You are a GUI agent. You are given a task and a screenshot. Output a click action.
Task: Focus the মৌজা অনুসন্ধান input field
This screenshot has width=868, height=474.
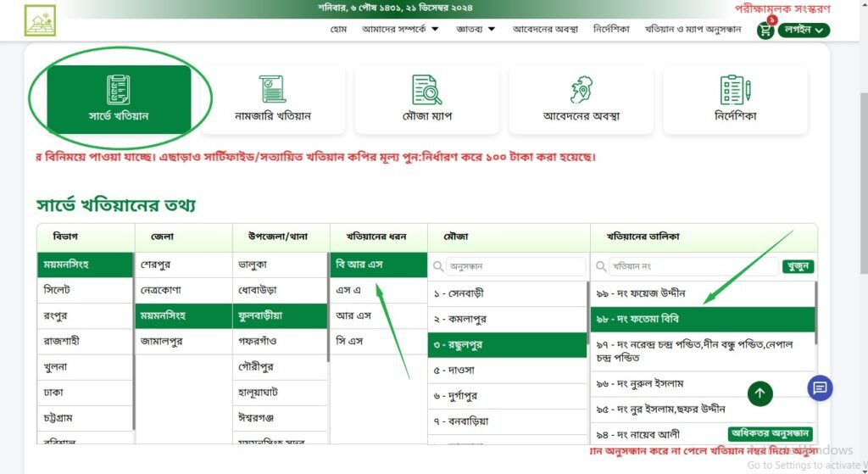tap(516, 266)
